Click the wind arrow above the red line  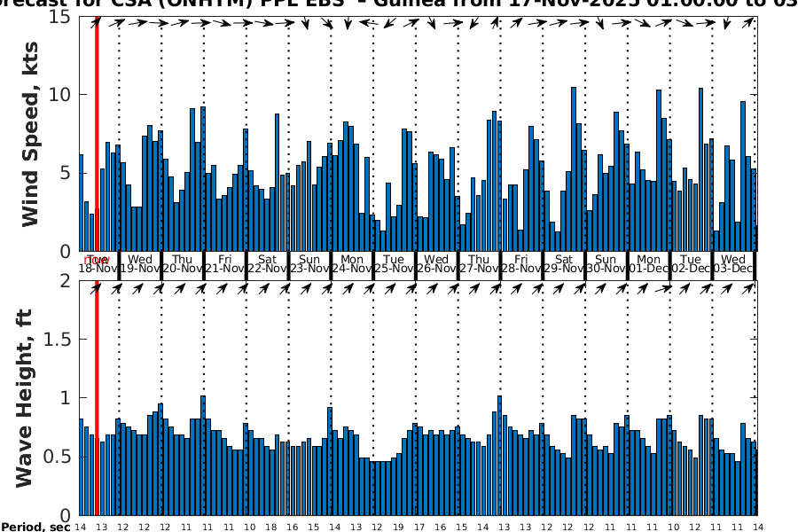[x=97, y=24]
